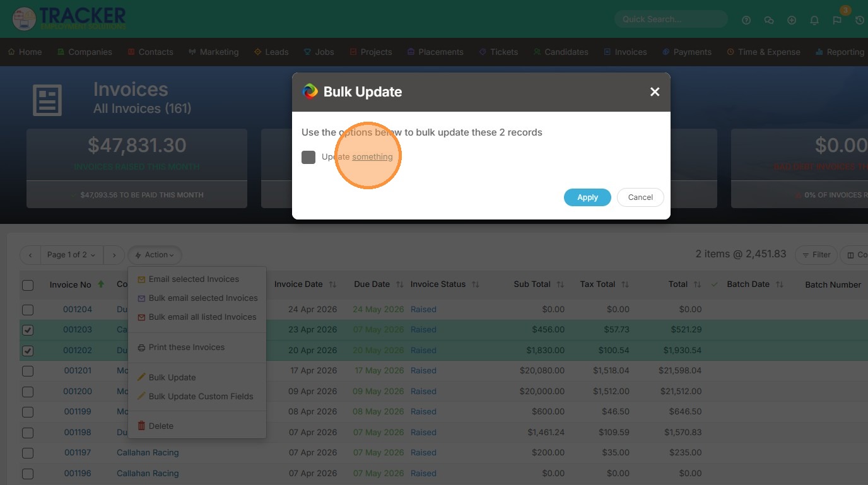Choose Bulk email selected Invoices
Screen dimensions: 868x485
197,298
